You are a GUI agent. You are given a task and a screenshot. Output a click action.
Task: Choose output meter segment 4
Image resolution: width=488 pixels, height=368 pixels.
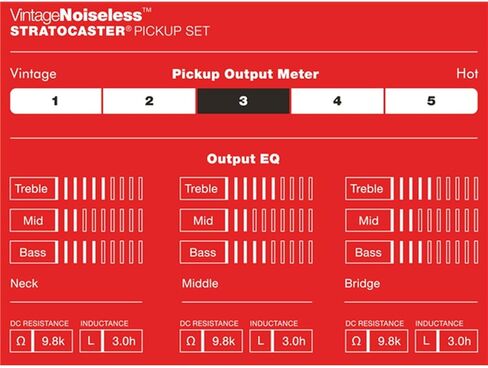(337, 101)
